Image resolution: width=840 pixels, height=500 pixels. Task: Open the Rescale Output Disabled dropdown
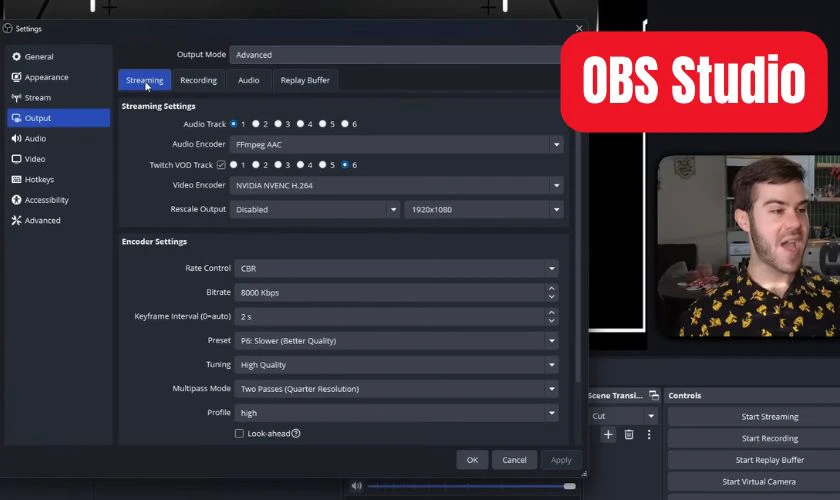click(x=315, y=210)
